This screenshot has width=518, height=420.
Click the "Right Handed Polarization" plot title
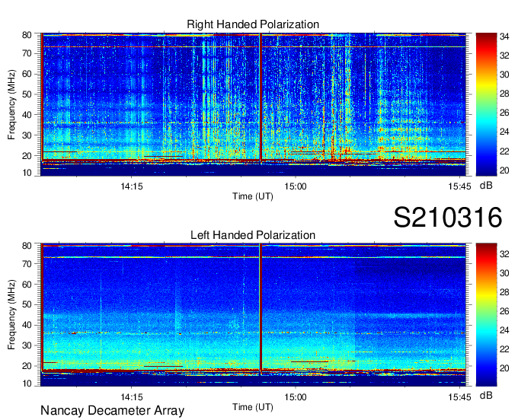[x=253, y=24]
